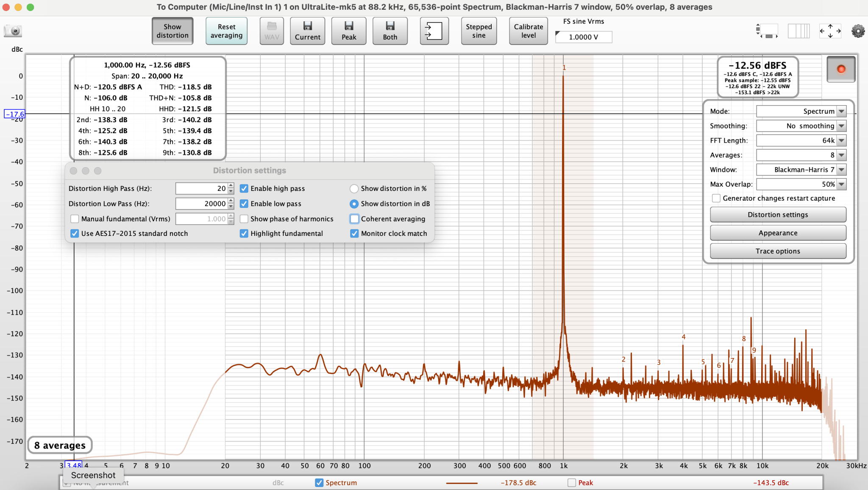Click Distortion High Pass value field

pos(201,188)
